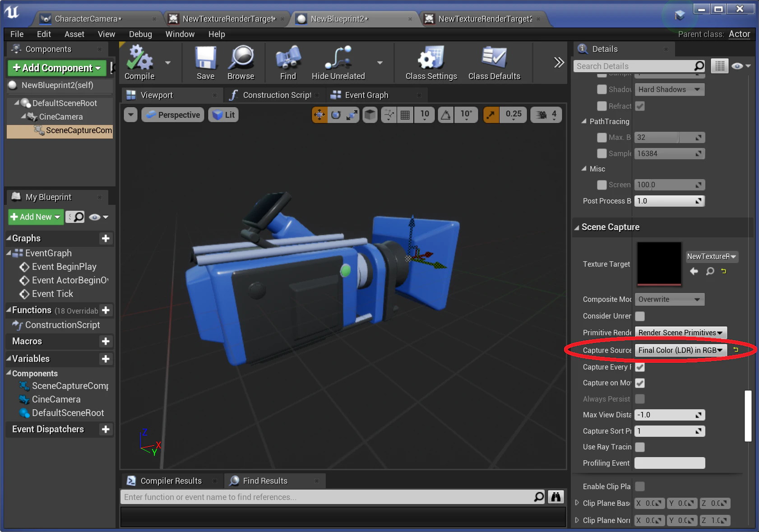
Task: Click use-selected-asset arrow under Texture Target
Action: coord(694,271)
